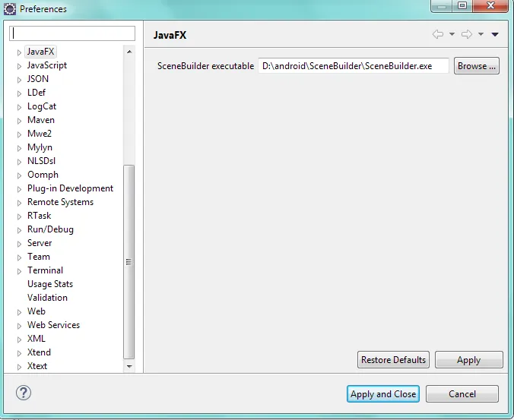Image resolution: width=514 pixels, height=420 pixels.
Task: Expand the Team tree node
Action: click(19, 257)
